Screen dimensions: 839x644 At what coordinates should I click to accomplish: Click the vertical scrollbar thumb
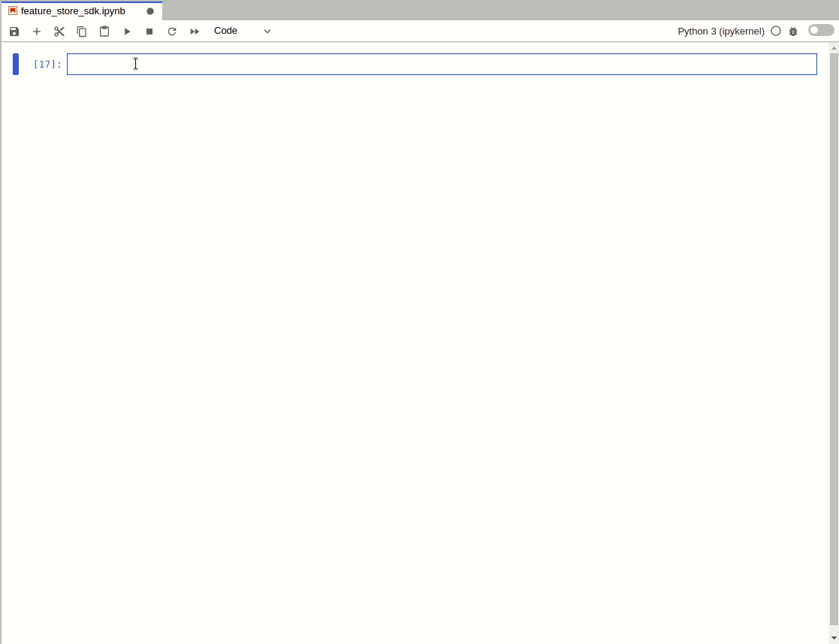[x=834, y=339]
